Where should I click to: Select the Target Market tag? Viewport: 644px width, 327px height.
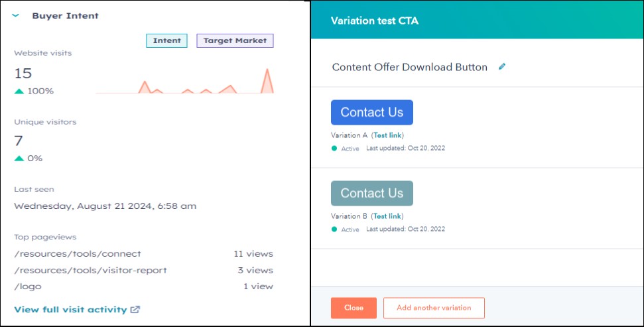(x=235, y=40)
